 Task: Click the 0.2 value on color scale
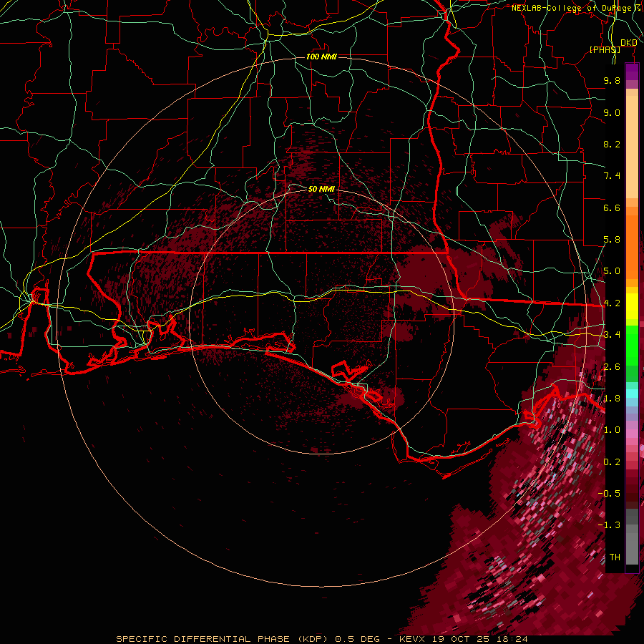(612, 462)
